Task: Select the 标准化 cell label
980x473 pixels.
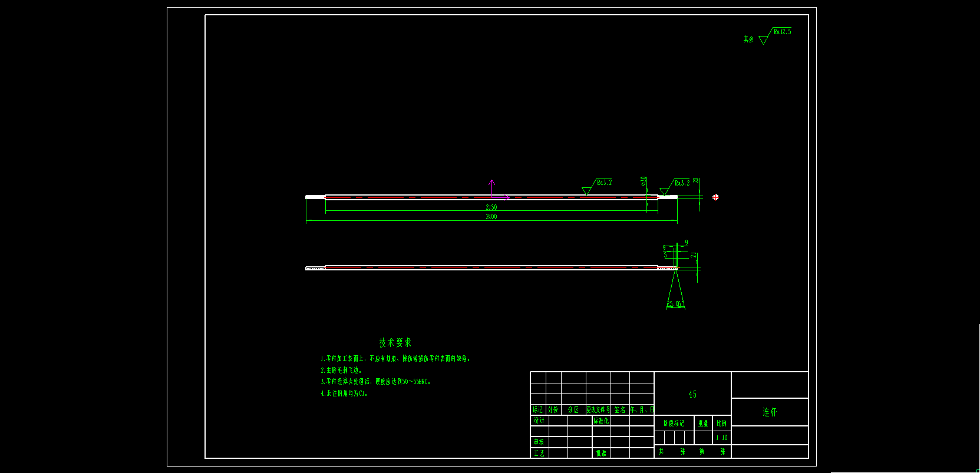Action: tap(601, 421)
